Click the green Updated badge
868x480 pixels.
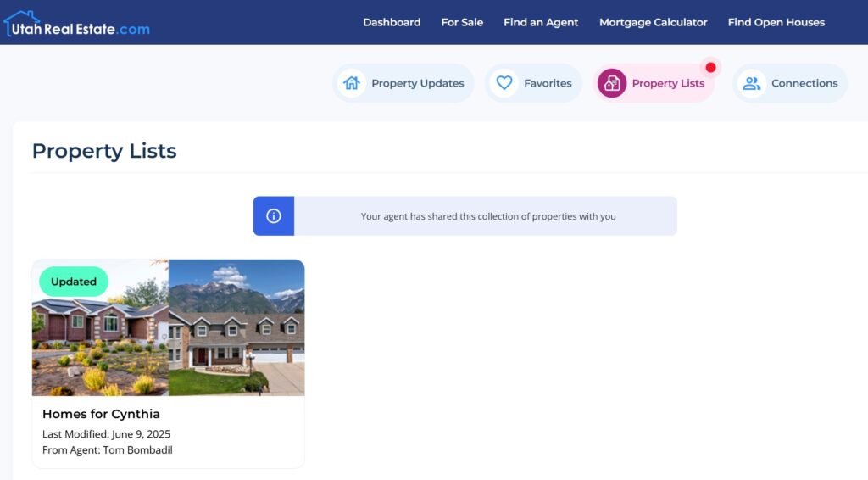(74, 282)
